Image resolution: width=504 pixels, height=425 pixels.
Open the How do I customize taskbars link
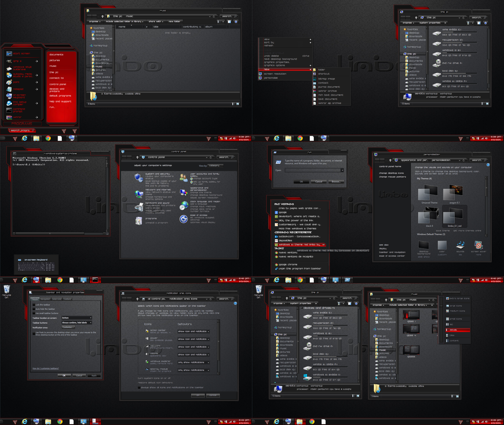(x=46, y=368)
